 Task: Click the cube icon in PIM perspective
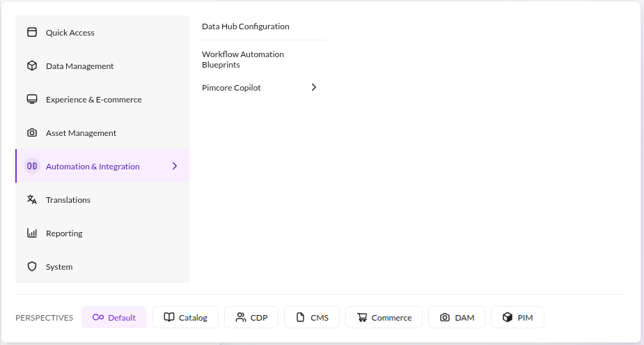pos(508,317)
